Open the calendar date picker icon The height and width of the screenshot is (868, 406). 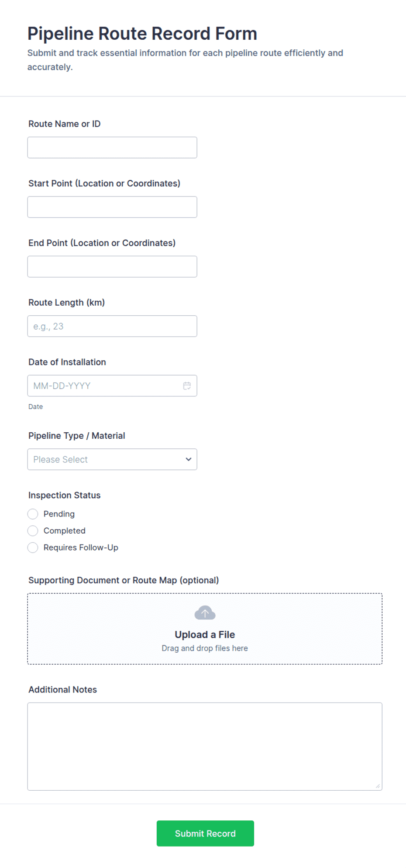click(x=187, y=386)
